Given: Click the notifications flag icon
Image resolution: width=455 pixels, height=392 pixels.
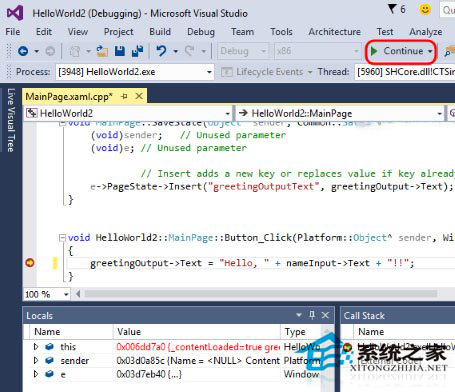Looking at the screenshot, I should [392, 9].
